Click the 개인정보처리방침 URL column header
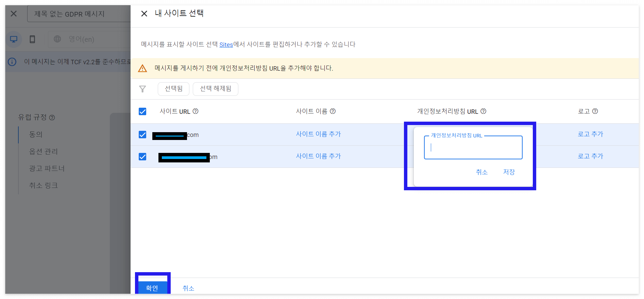 (x=447, y=111)
